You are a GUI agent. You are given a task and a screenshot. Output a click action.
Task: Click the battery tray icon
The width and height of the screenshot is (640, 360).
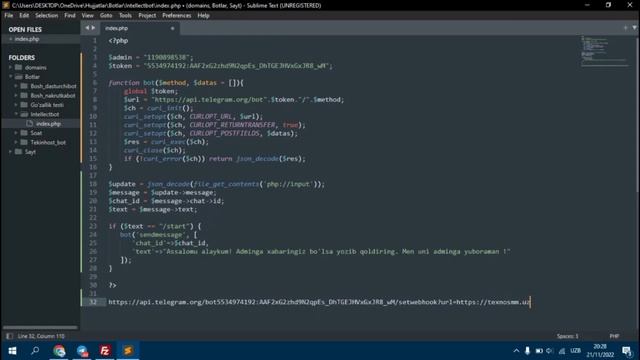(x=539, y=351)
